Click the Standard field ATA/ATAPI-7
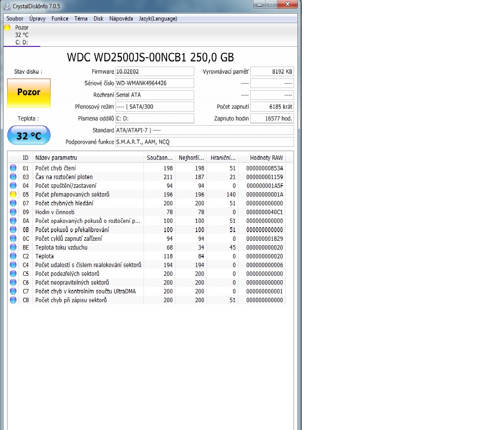504x430 pixels. 204,130
